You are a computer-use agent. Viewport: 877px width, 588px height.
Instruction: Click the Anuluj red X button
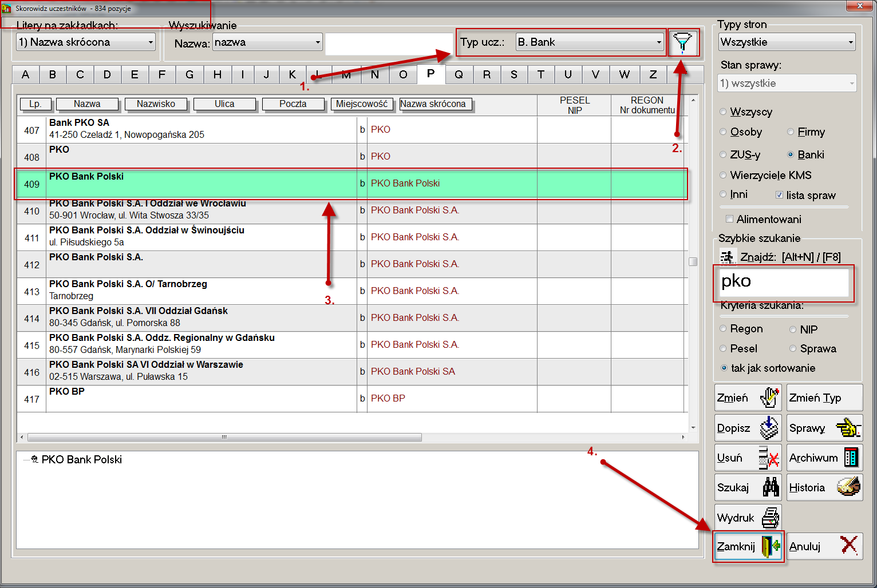pyautogui.click(x=824, y=546)
